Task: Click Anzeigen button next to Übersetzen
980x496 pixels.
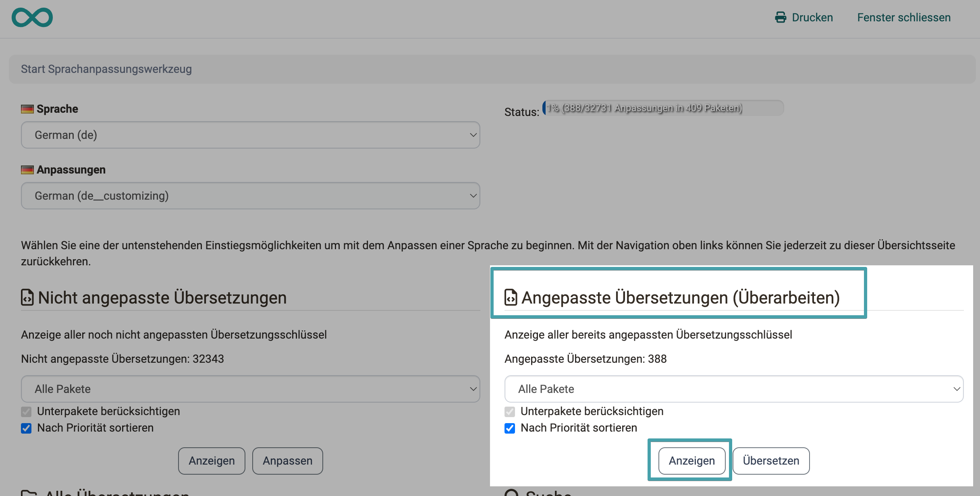Action: click(692, 461)
